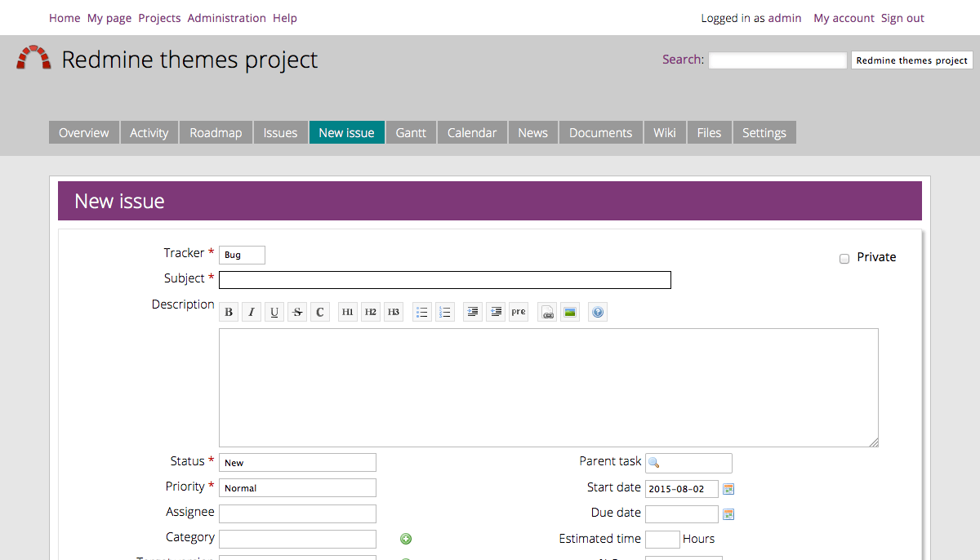Switch to the Activity tab
This screenshot has width=980, height=560.
(149, 132)
